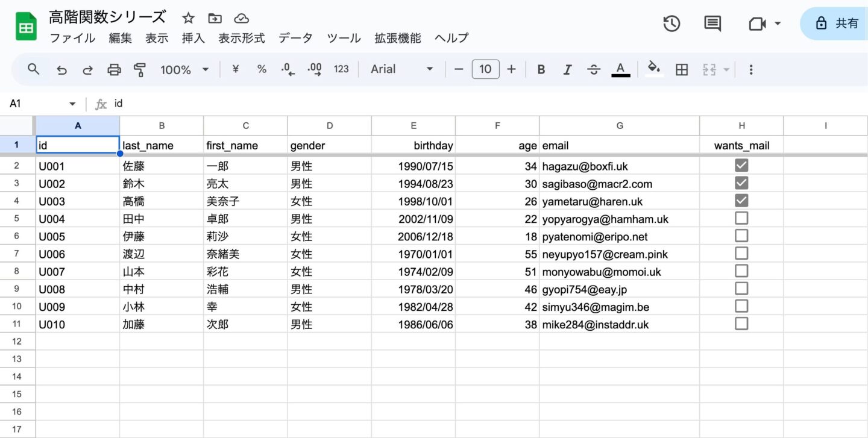Viewport: 868px width, 438px height.
Task: Open the 拡張機能 menu
Action: 397,38
